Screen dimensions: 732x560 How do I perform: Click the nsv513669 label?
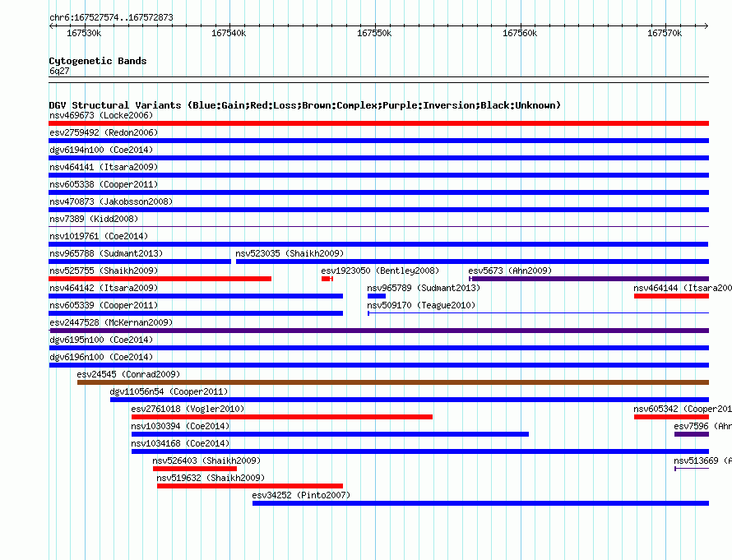[702, 460]
